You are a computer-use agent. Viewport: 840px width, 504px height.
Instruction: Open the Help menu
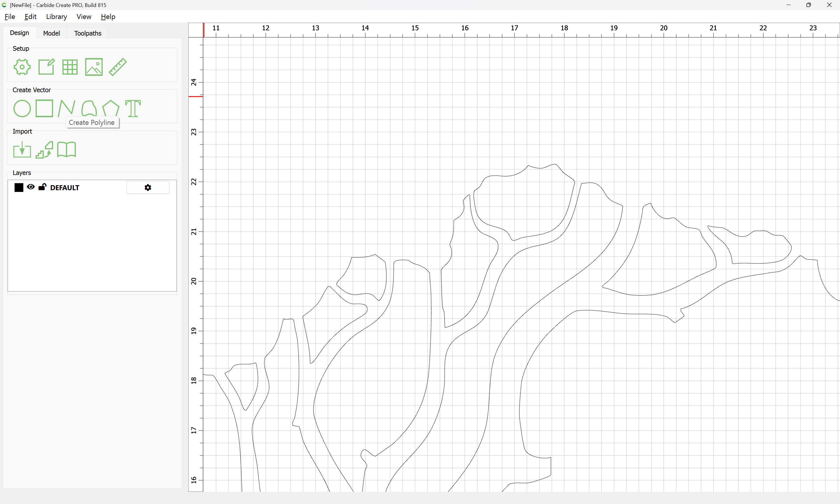tap(108, 17)
